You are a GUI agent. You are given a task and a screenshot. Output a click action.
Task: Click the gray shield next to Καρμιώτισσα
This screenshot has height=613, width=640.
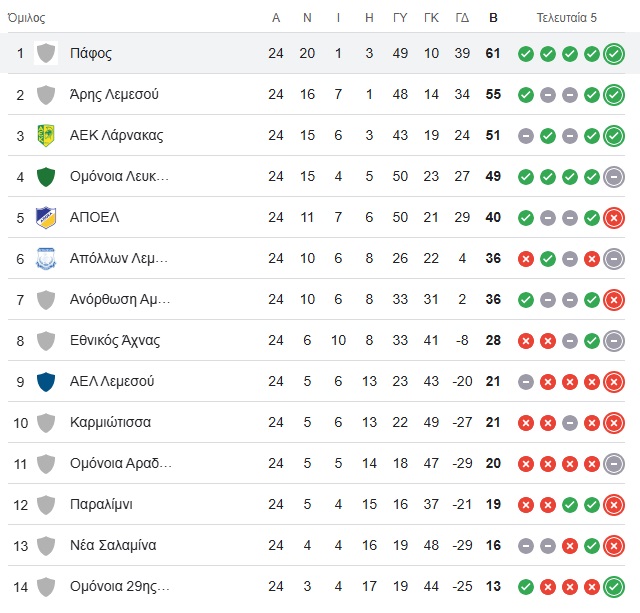tap(46, 423)
